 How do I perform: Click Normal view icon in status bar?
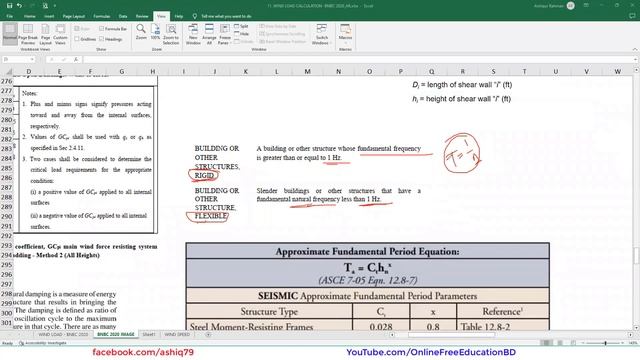[x=546, y=343]
